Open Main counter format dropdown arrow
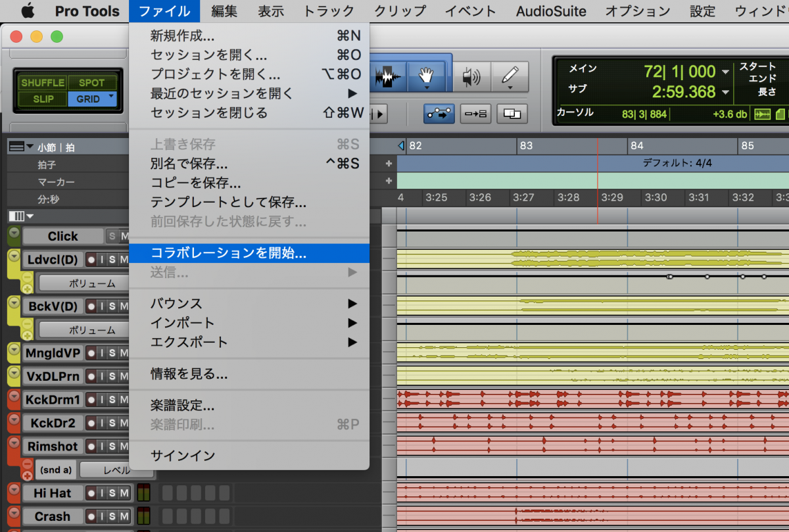The image size is (789, 532). point(725,72)
